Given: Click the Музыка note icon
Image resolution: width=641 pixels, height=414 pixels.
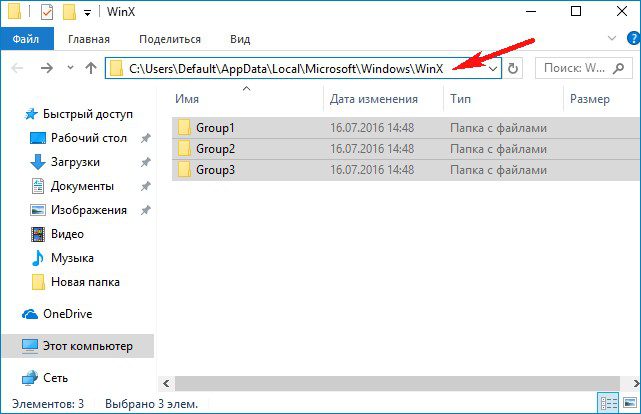Looking at the screenshot, I should point(38,258).
